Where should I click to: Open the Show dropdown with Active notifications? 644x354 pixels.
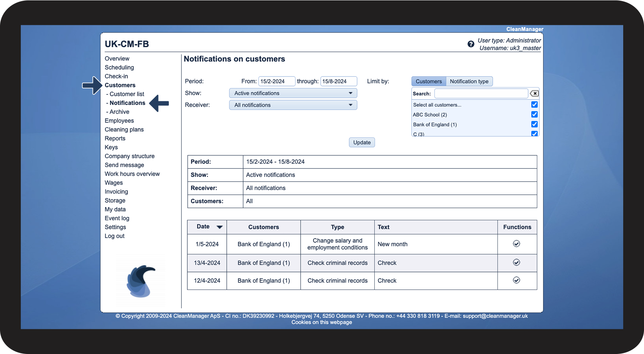(x=293, y=93)
